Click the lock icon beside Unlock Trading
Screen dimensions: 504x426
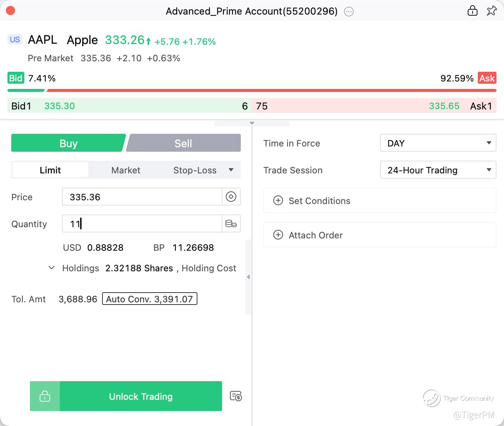click(45, 396)
